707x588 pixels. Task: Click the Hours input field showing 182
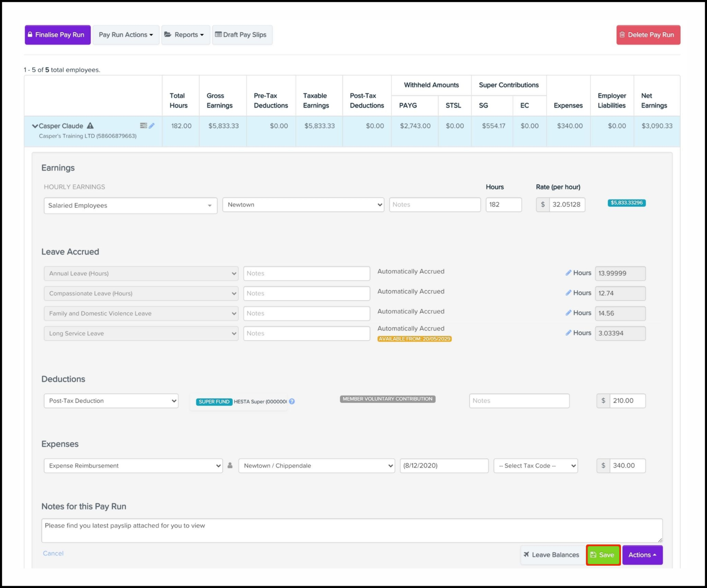tap(503, 205)
